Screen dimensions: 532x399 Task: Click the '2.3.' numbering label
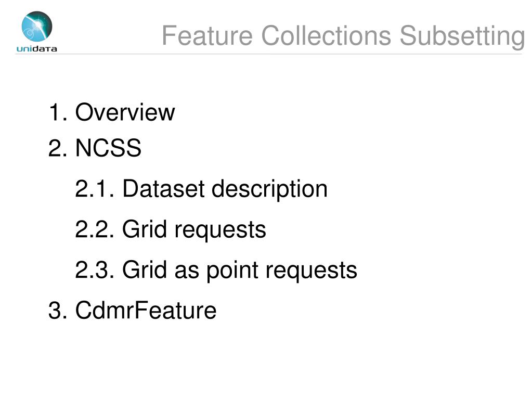(95, 270)
